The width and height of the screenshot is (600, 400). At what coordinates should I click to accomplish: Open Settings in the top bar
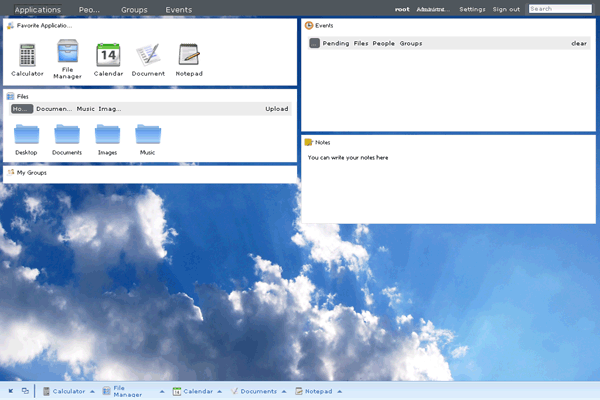pyautogui.click(x=472, y=9)
